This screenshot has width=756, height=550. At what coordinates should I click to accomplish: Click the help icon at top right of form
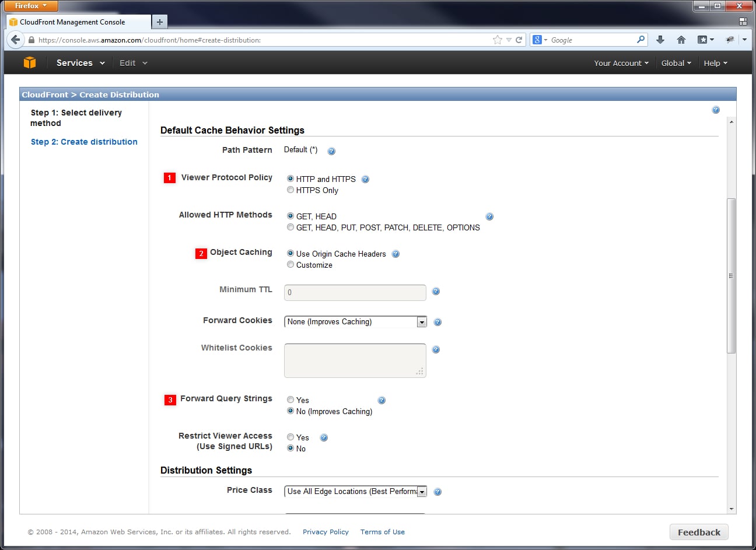(x=716, y=110)
